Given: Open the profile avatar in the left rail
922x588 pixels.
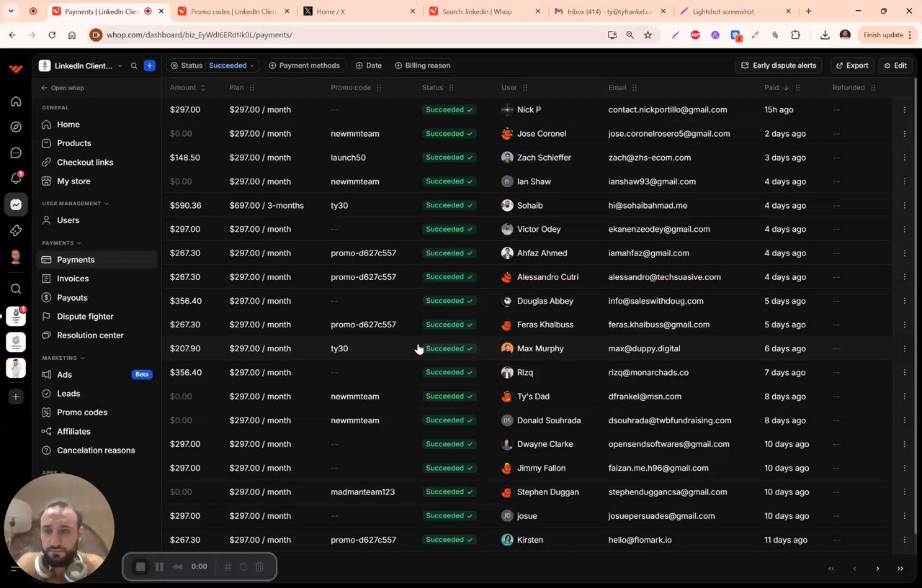Looking at the screenshot, I should point(16,257).
